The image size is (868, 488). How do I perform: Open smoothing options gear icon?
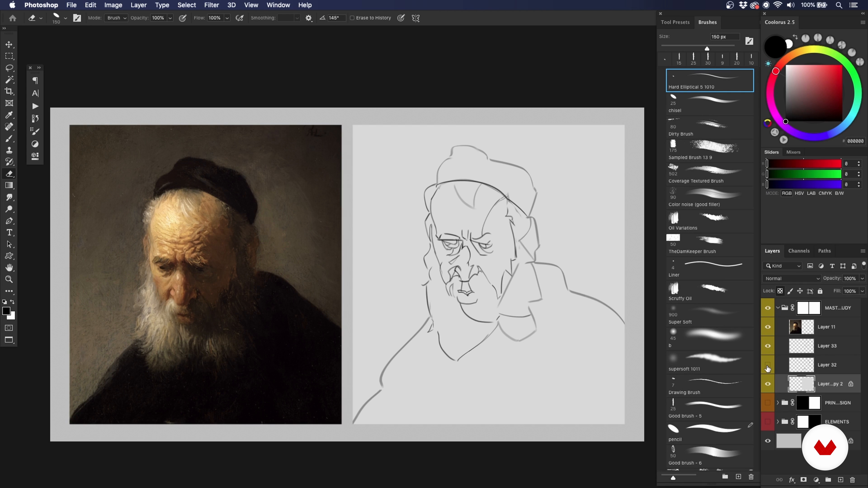tap(309, 18)
